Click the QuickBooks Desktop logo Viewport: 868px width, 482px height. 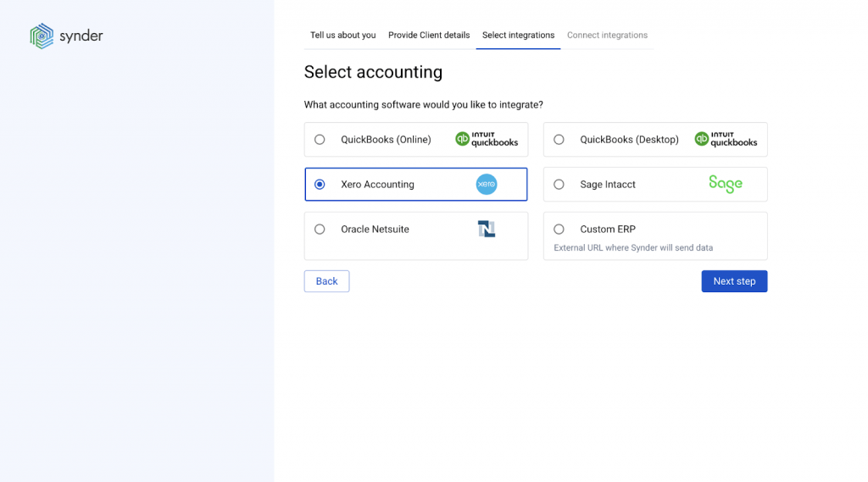[726, 139]
